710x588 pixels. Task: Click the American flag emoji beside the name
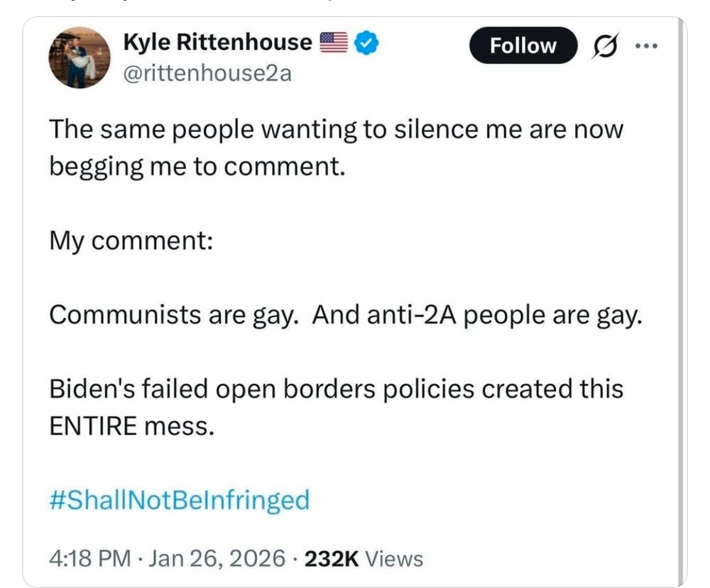[334, 44]
